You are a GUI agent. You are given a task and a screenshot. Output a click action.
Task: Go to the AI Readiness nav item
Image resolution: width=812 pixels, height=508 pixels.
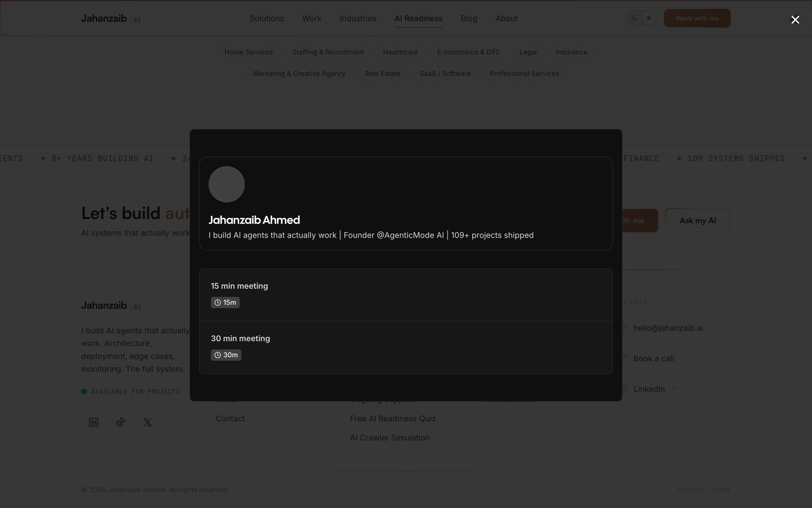click(418, 18)
